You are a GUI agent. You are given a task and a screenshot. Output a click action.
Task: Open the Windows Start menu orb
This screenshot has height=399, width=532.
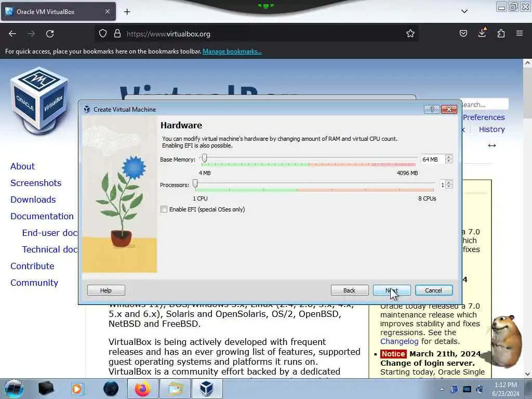pyautogui.click(x=14, y=389)
